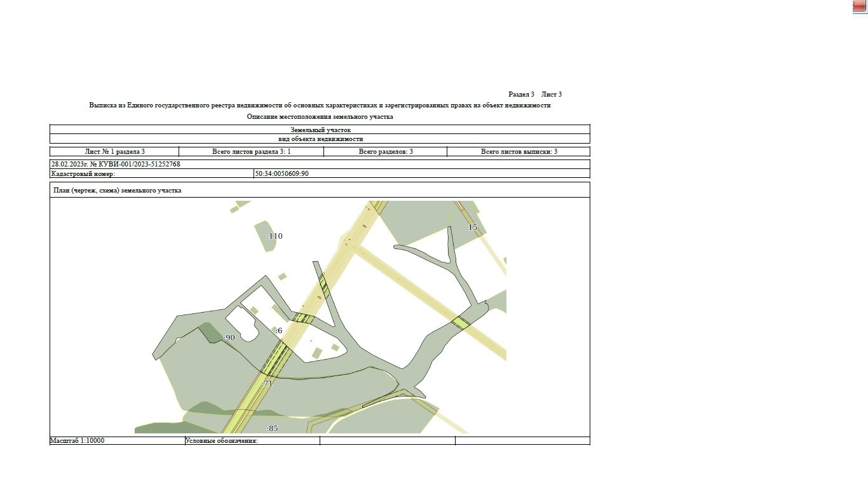The height and width of the screenshot is (488, 868).
Task: Select parcel label ":6" on the plan
Action: pos(279,331)
